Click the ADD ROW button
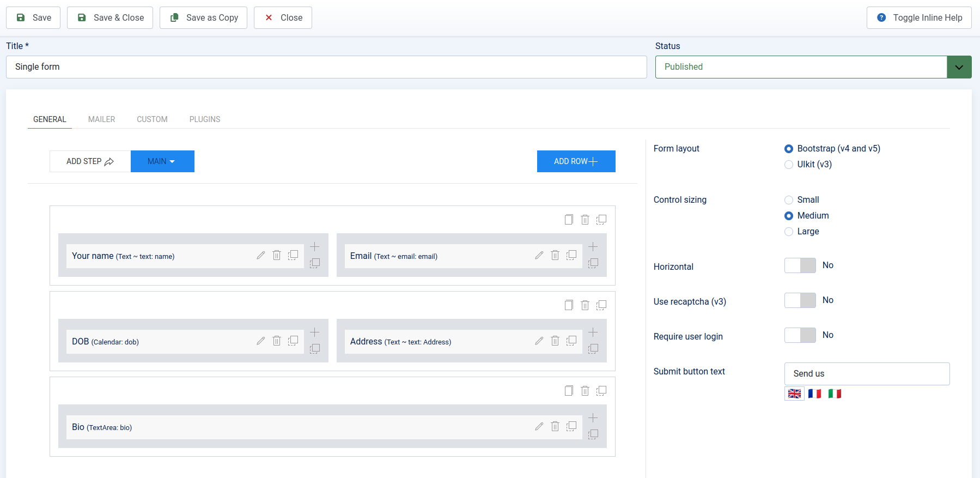Screen dimensions: 980x478 click(x=576, y=161)
